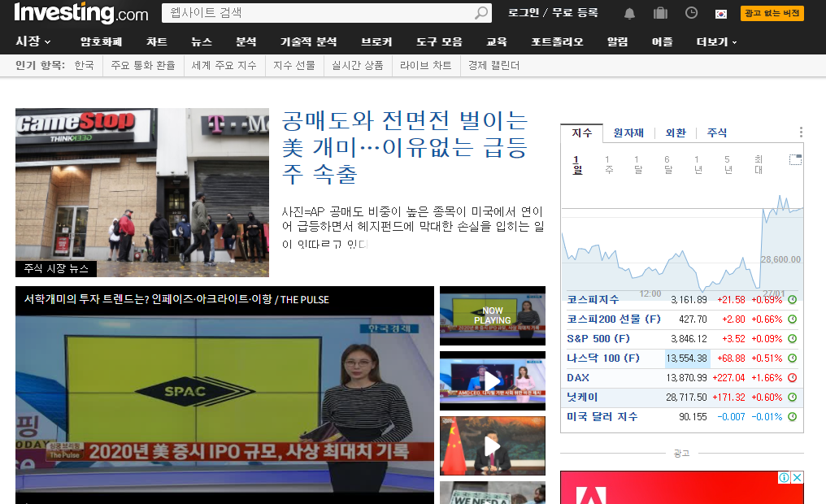826x504 pixels.
Task: Click the DAX index link
Action: point(578,378)
